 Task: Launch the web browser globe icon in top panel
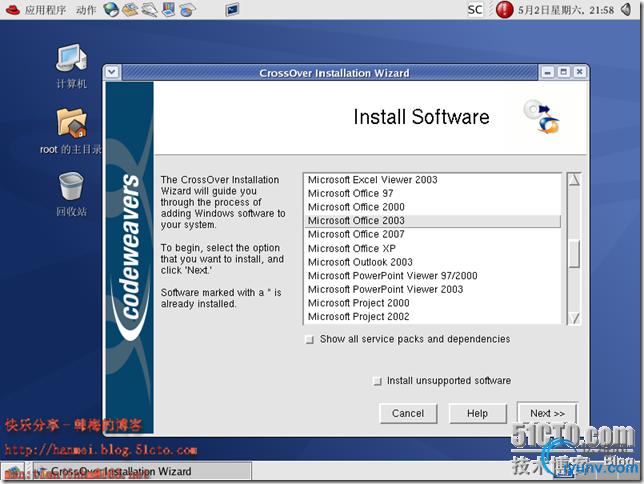pos(111,9)
